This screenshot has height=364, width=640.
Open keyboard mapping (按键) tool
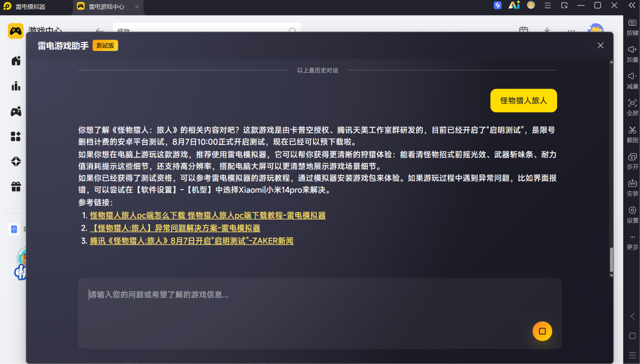tap(633, 27)
